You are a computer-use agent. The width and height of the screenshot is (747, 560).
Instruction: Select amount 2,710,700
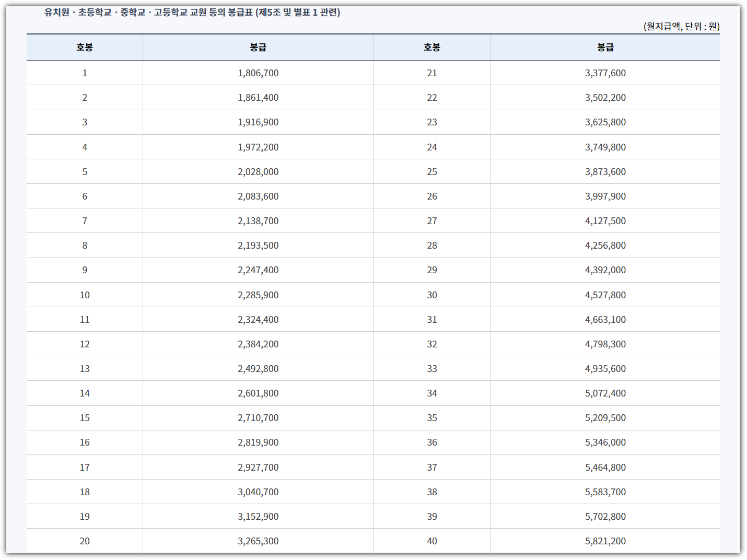(x=258, y=418)
